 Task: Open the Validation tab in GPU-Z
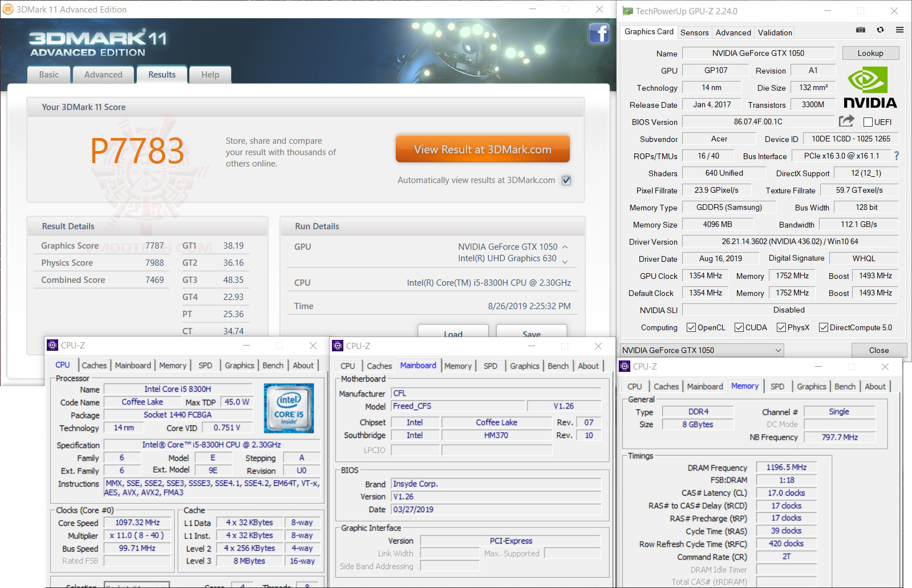(x=775, y=33)
